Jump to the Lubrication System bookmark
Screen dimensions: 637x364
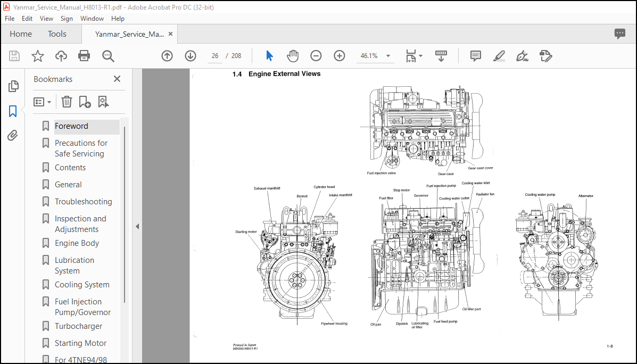click(x=75, y=265)
